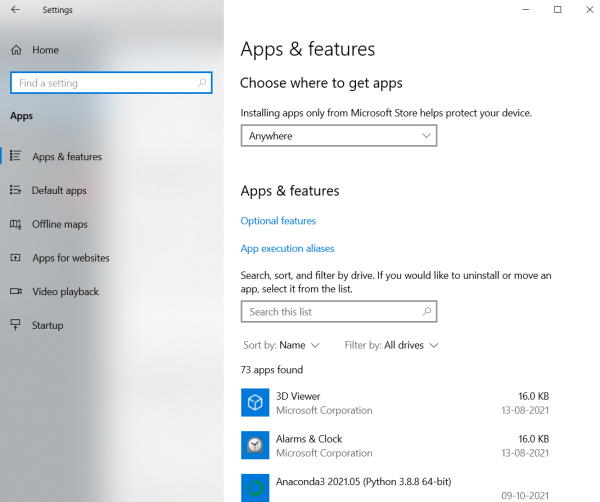Select the Anaconda3 2021.05 app entry
Viewport: 600px width, 502px height.
pyautogui.click(x=395, y=488)
